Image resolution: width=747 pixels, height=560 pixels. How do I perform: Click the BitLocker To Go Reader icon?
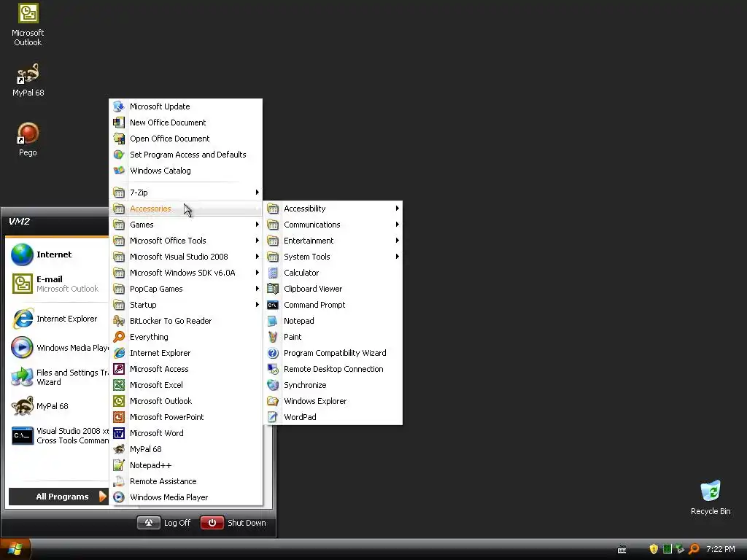pyautogui.click(x=119, y=321)
